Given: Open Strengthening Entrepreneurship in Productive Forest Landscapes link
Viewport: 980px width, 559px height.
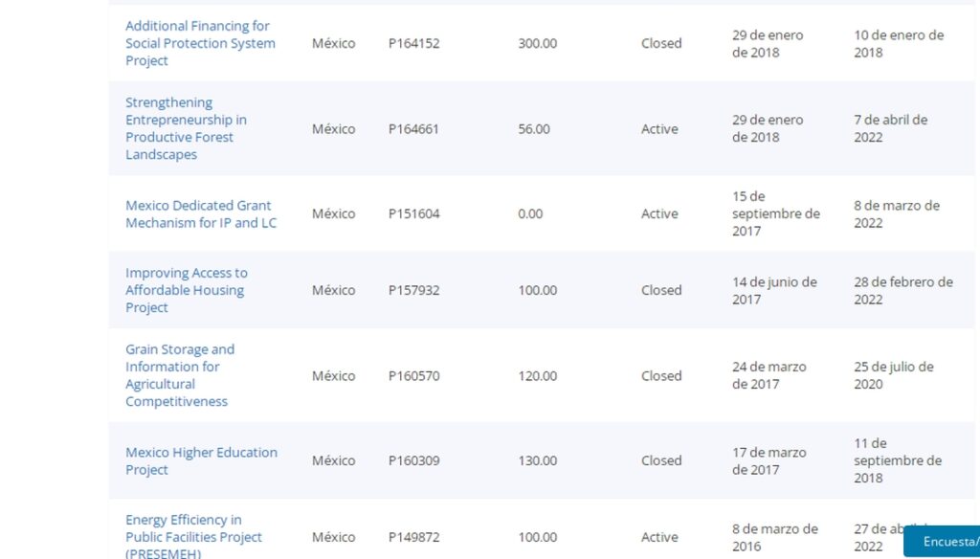Looking at the screenshot, I should pyautogui.click(x=186, y=128).
